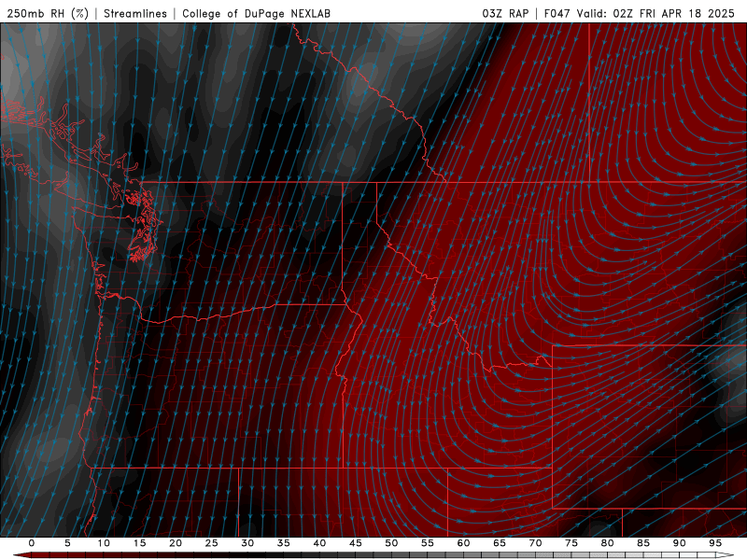Click the 0 label on the color scale

pos(32,543)
